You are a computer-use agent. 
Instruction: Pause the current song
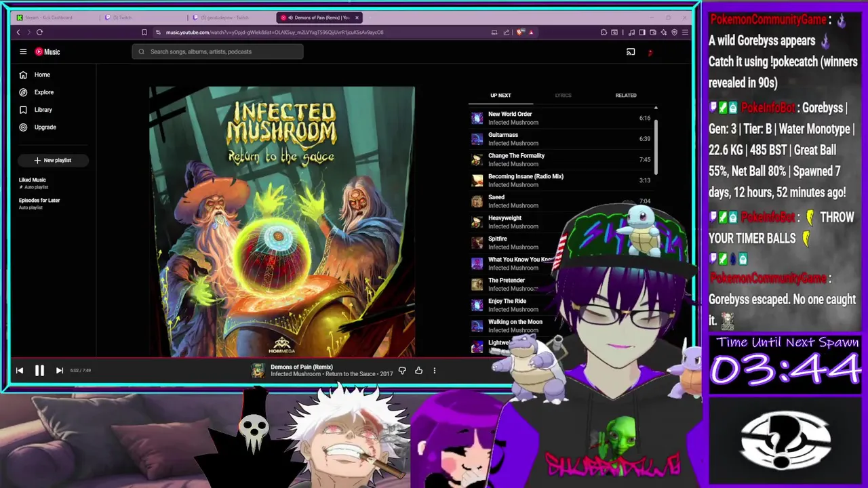point(39,370)
